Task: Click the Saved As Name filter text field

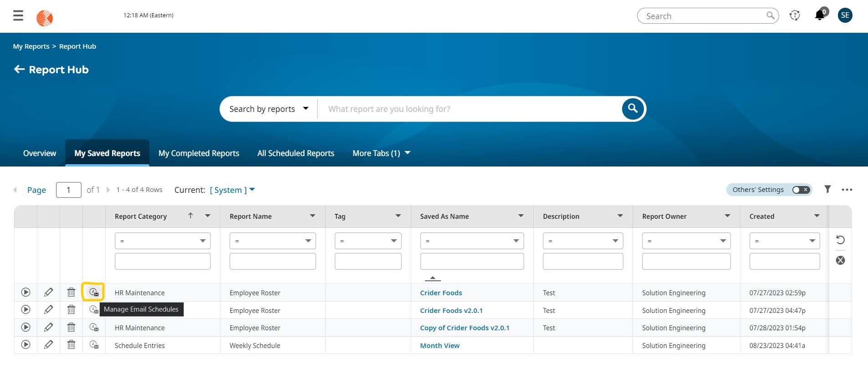Action: pos(472,262)
